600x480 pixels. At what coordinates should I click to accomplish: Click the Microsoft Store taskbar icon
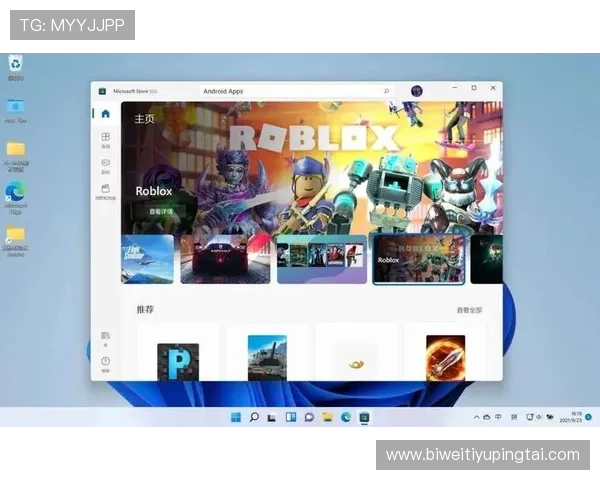(364, 417)
